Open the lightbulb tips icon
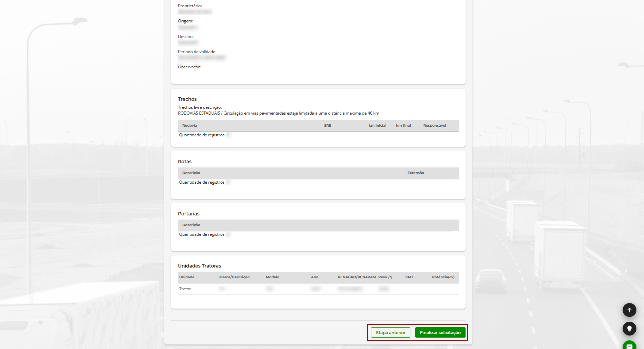The width and height of the screenshot is (644, 349). (629, 329)
